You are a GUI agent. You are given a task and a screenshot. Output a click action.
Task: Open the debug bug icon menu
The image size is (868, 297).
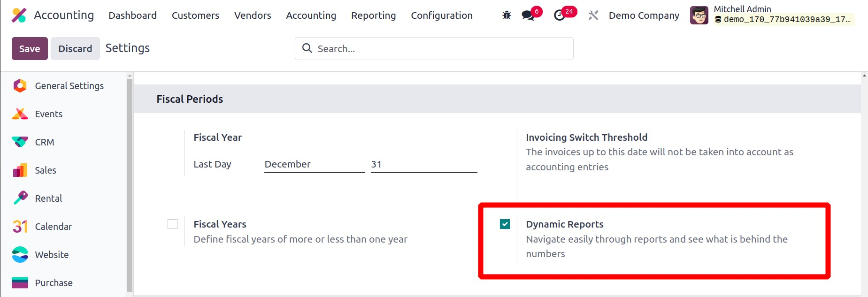[507, 15]
